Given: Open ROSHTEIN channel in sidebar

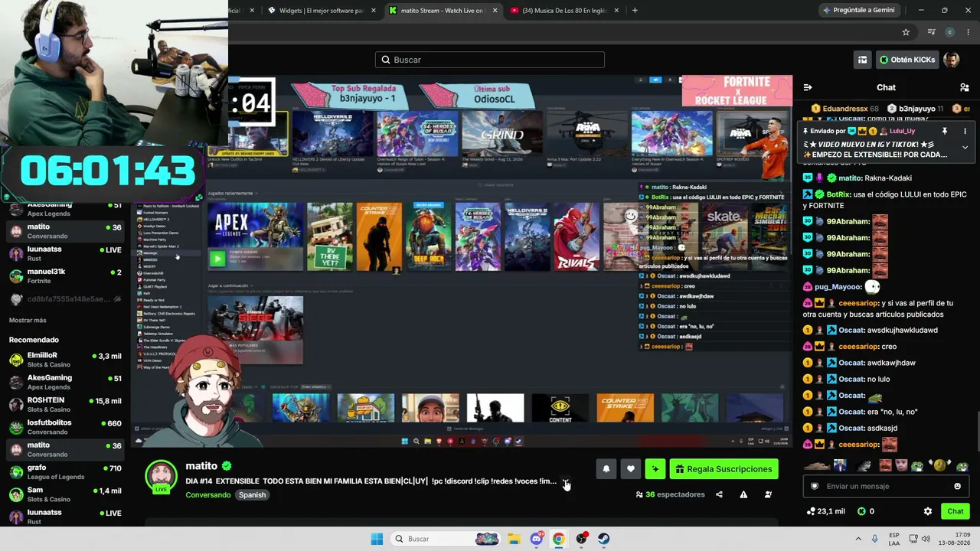Looking at the screenshot, I should [65, 405].
